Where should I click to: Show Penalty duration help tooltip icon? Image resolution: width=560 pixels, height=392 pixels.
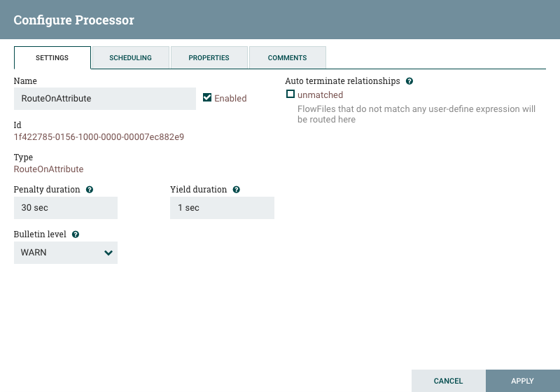tap(90, 190)
